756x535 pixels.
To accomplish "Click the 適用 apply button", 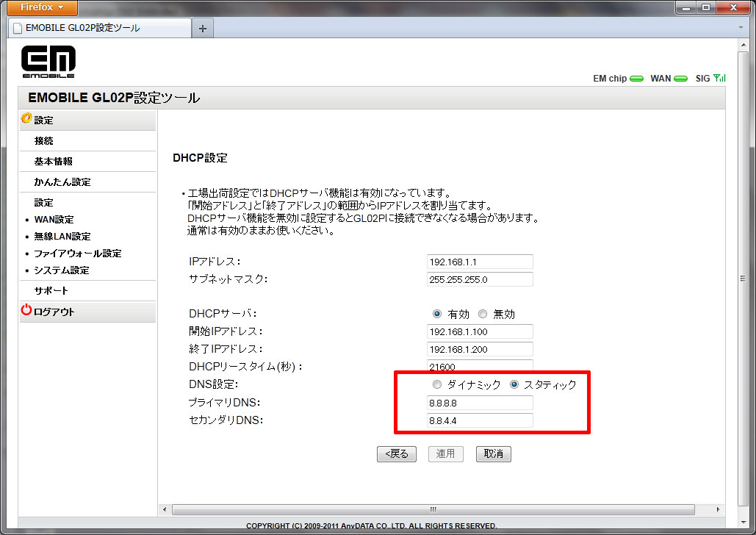I will pos(445,454).
